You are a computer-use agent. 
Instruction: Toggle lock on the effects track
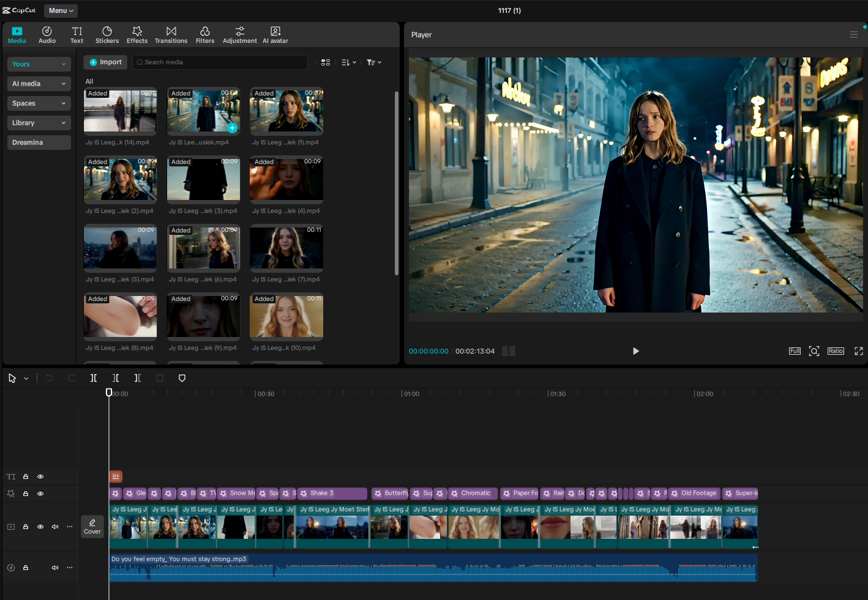pos(26,494)
